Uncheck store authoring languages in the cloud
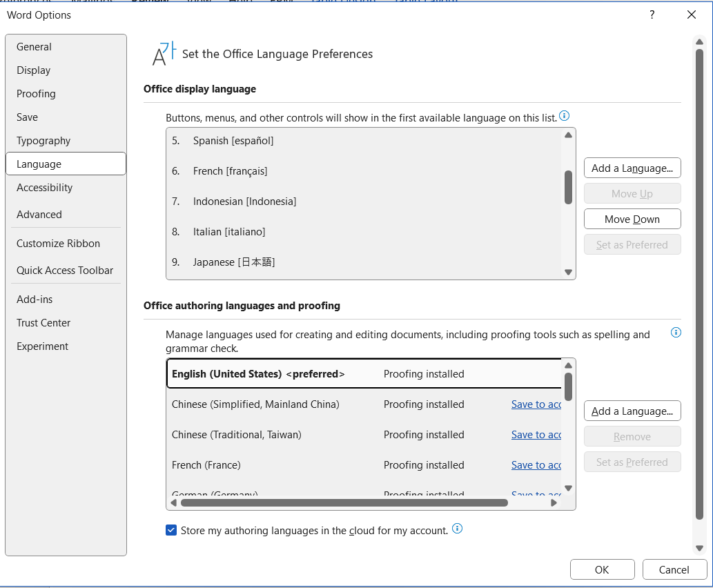This screenshot has width=713, height=588. [171, 530]
